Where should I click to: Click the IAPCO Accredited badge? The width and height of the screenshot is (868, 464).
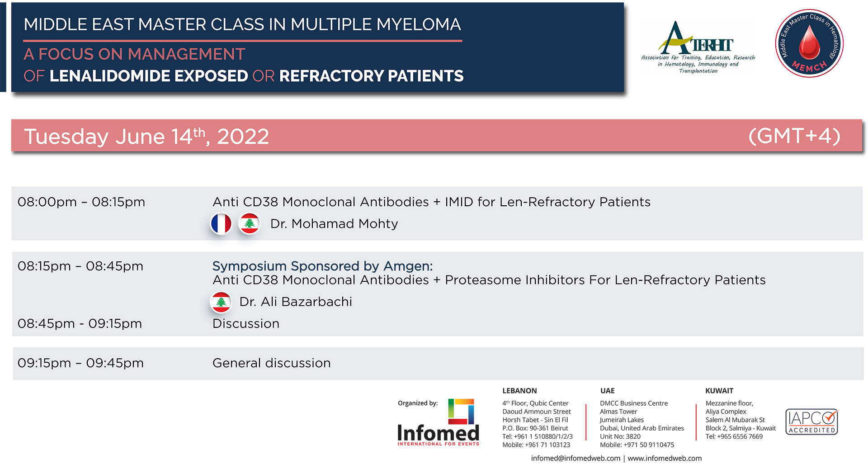tap(812, 421)
